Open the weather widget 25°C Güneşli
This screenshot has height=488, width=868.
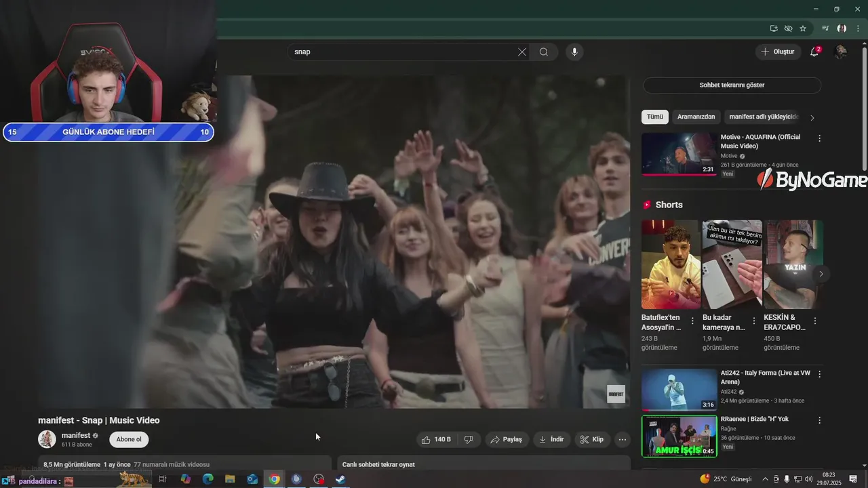[726, 479]
